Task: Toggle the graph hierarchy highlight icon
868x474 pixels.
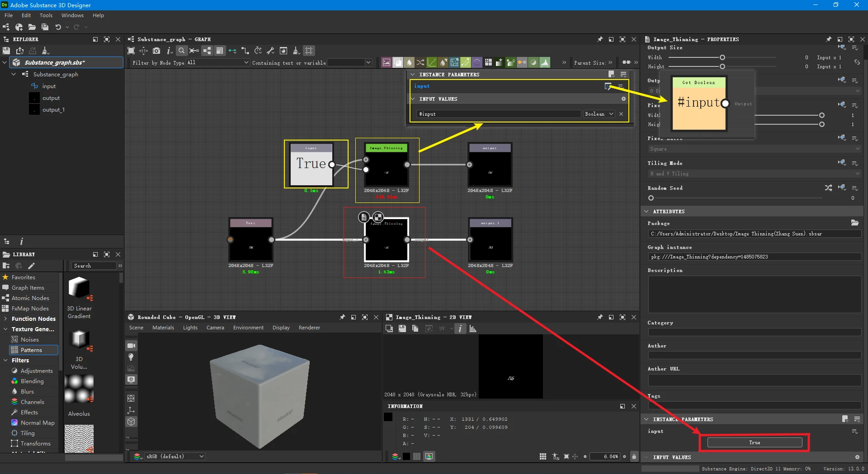Action: (207, 51)
